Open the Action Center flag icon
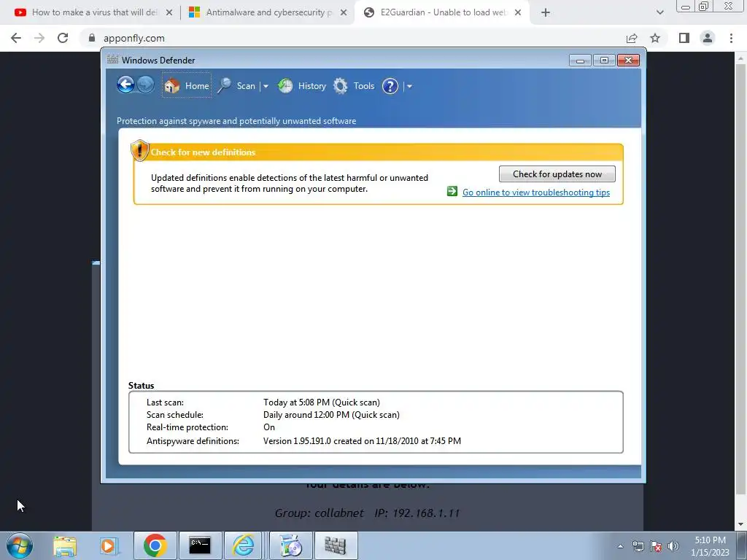The width and height of the screenshot is (747, 560). point(656,546)
